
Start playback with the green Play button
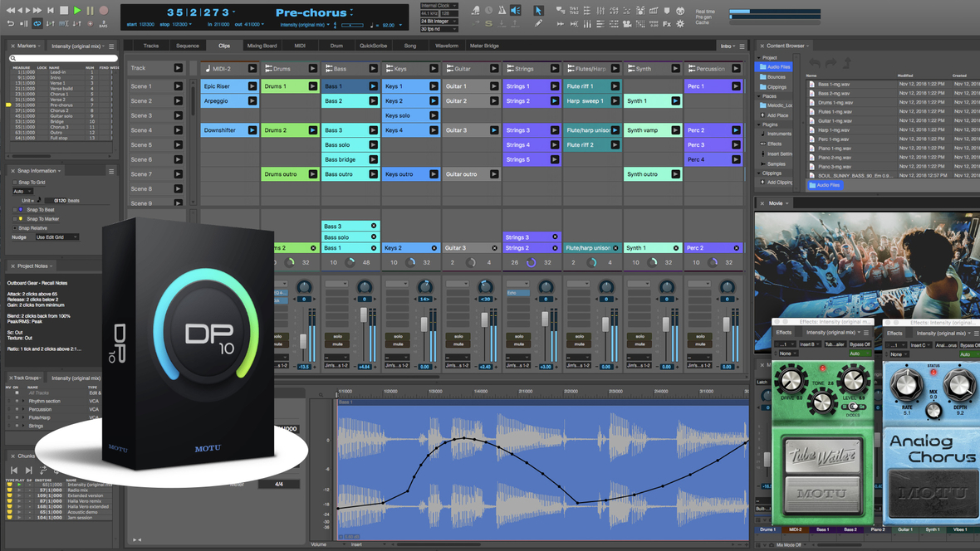click(x=77, y=11)
